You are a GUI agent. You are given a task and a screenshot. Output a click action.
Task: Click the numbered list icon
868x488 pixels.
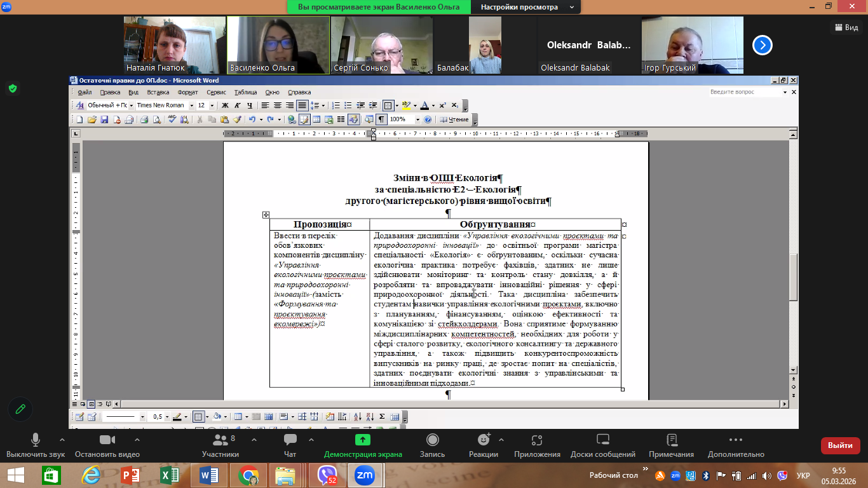[x=335, y=105]
